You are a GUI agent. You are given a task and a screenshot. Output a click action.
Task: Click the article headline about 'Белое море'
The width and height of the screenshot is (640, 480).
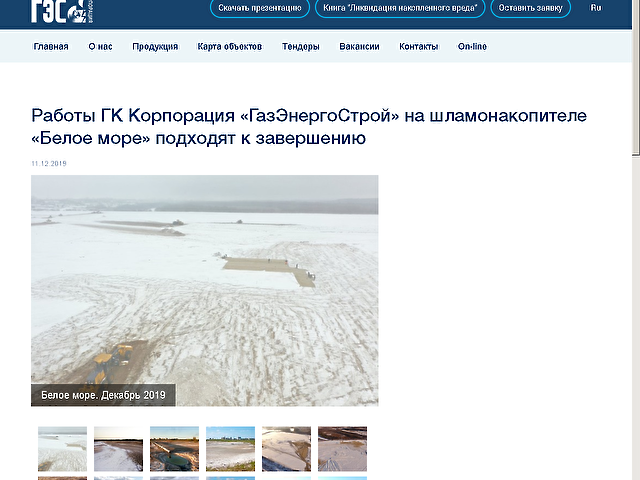(x=309, y=127)
